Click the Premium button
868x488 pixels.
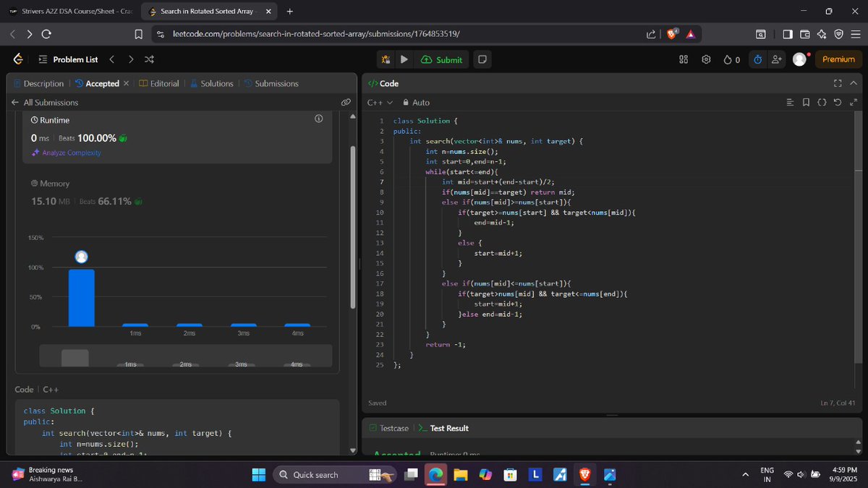point(838,59)
